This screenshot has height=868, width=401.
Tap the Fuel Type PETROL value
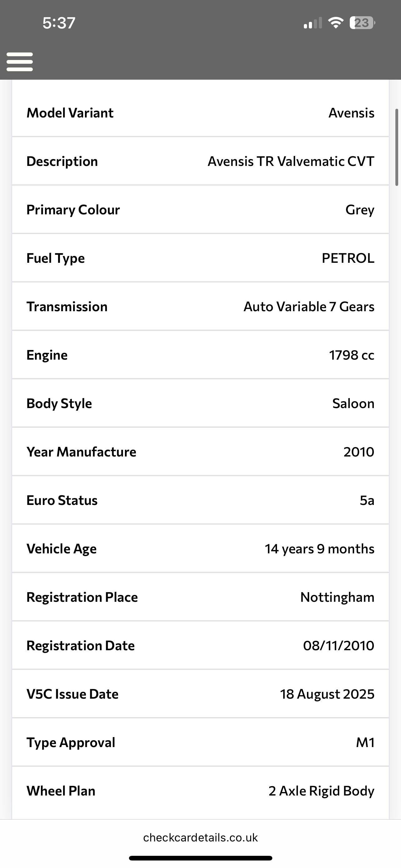click(x=348, y=258)
